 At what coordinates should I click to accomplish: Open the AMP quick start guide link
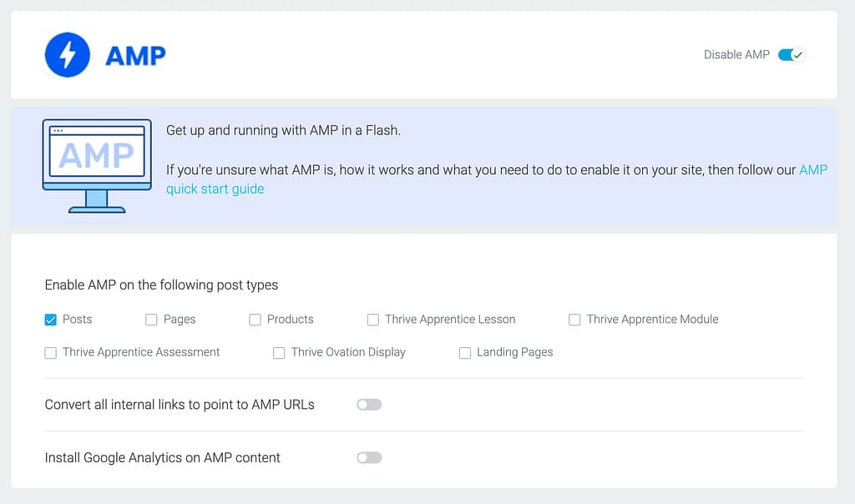click(x=215, y=189)
